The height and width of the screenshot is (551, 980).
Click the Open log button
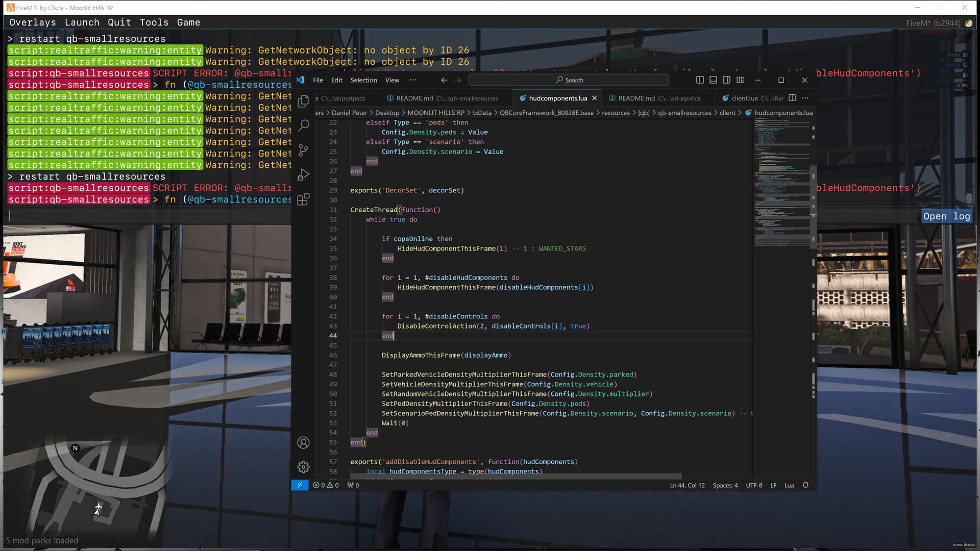pyautogui.click(x=946, y=216)
